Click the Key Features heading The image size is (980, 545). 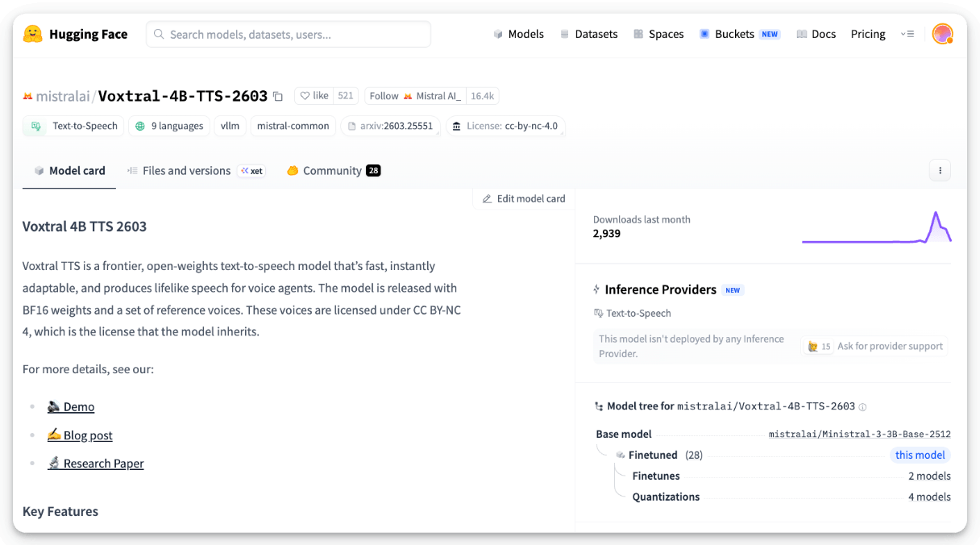click(x=60, y=512)
